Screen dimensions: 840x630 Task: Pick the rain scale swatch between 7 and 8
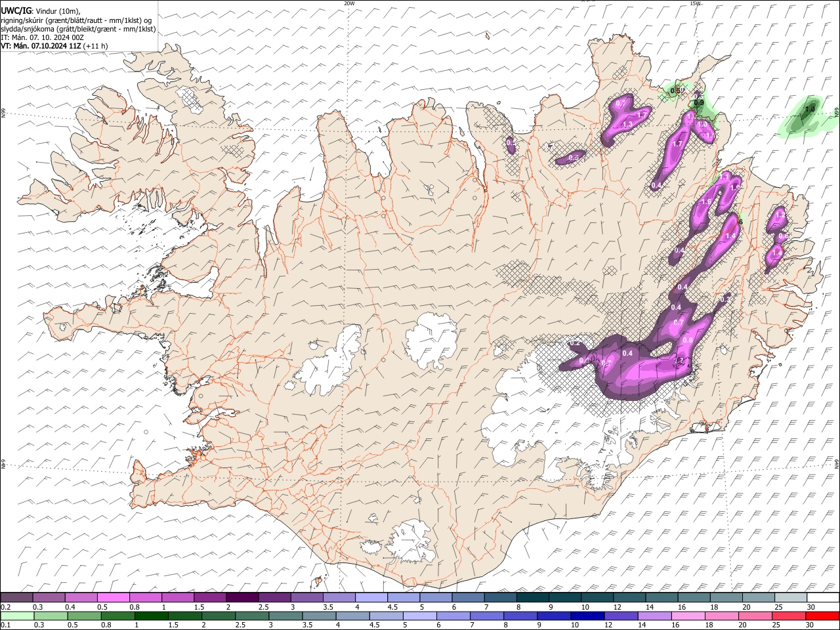pyautogui.click(x=486, y=616)
